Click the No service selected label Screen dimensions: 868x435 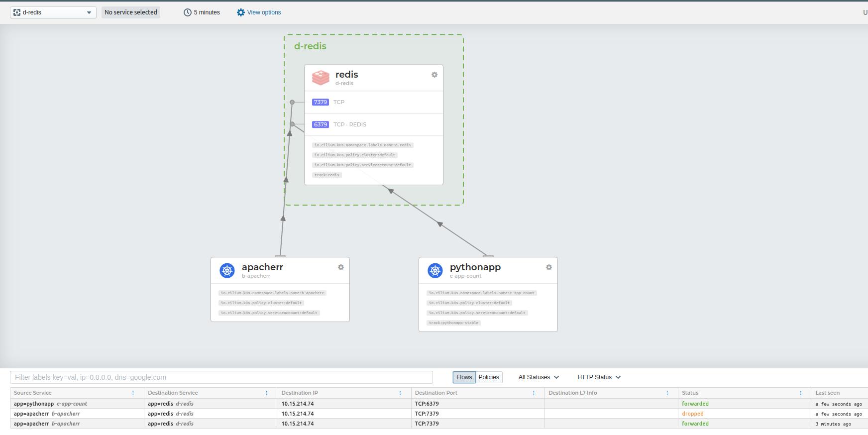(131, 12)
